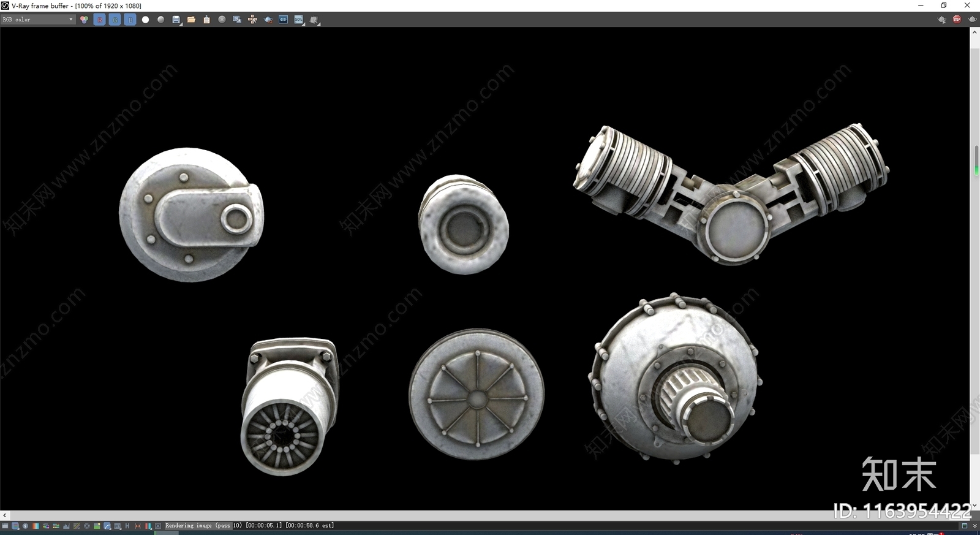
Task: Toggle the exposure correction icon
Action: pos(86,526)
